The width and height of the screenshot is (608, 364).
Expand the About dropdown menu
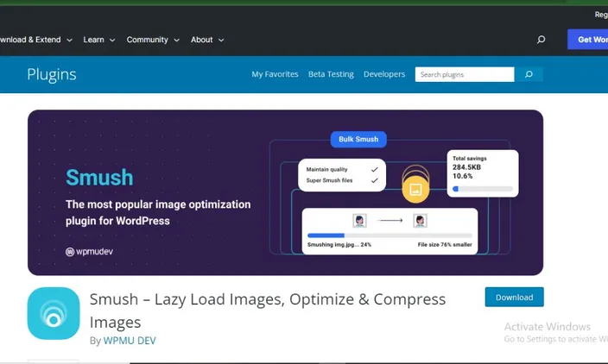pos(207,40)
